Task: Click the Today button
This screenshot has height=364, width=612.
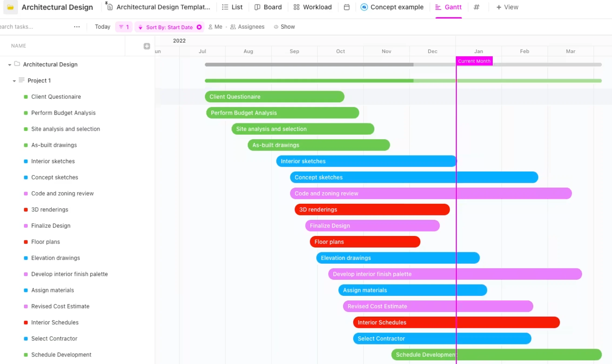Action: click(102, 27)
